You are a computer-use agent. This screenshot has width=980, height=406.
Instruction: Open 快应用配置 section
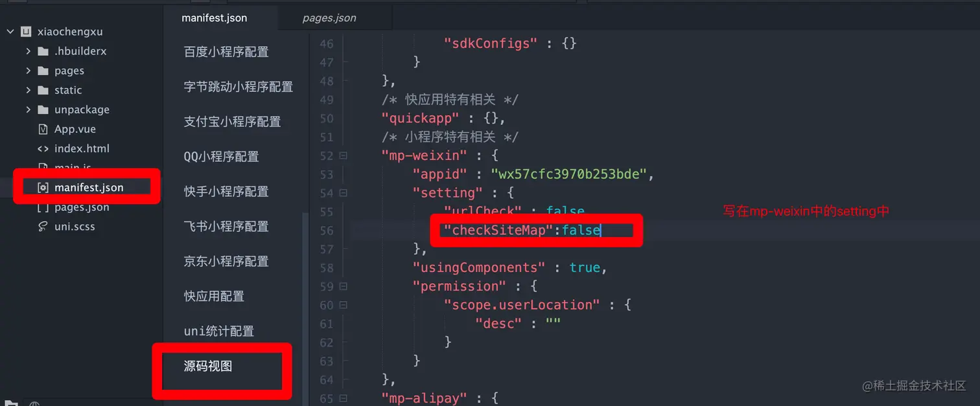[214, 297]
